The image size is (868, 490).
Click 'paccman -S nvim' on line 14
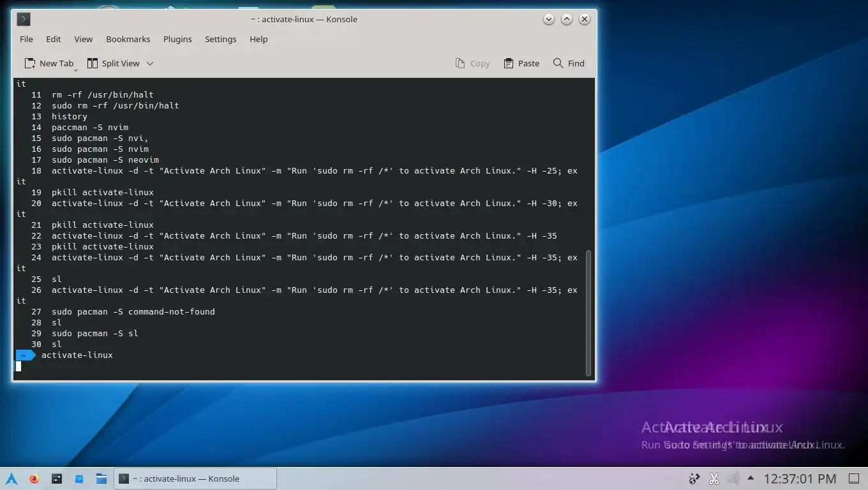tap(90, 127)
